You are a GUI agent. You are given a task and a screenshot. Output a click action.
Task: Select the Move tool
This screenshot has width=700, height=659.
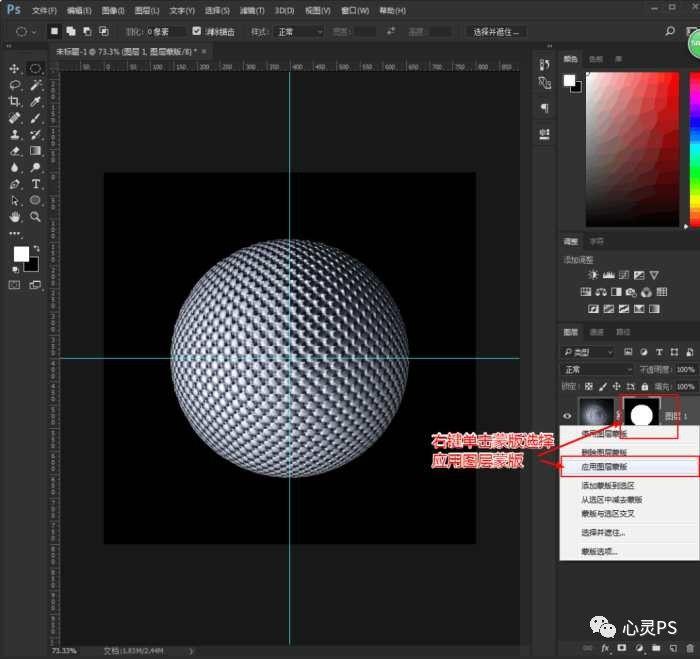[x=15, y=69]
